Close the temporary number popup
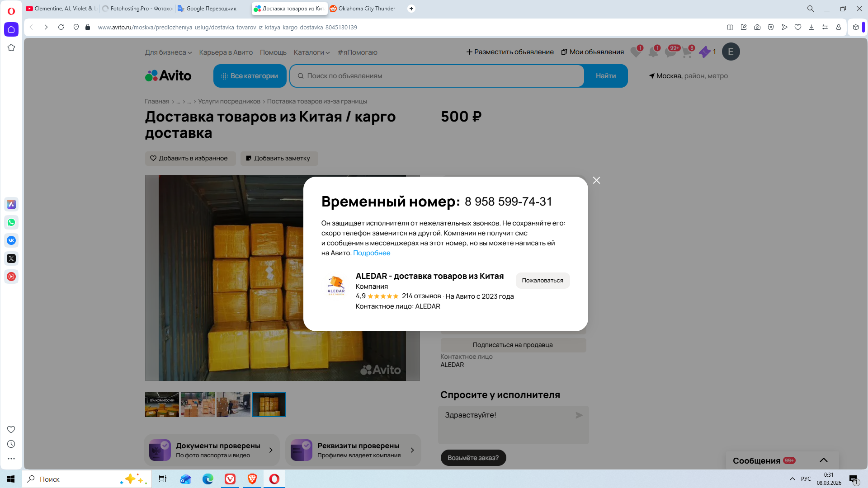Image resolution: width=868 pixels, height=488 pixels. click(x=596, y=180)
